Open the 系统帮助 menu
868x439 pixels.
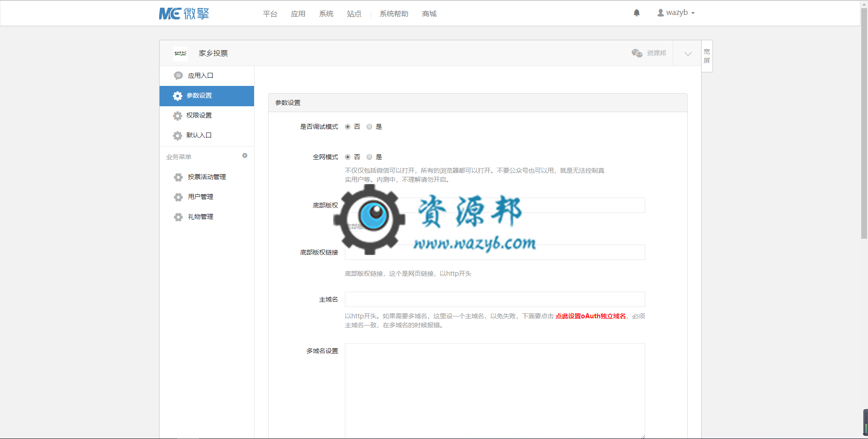[x=394, y=14]
